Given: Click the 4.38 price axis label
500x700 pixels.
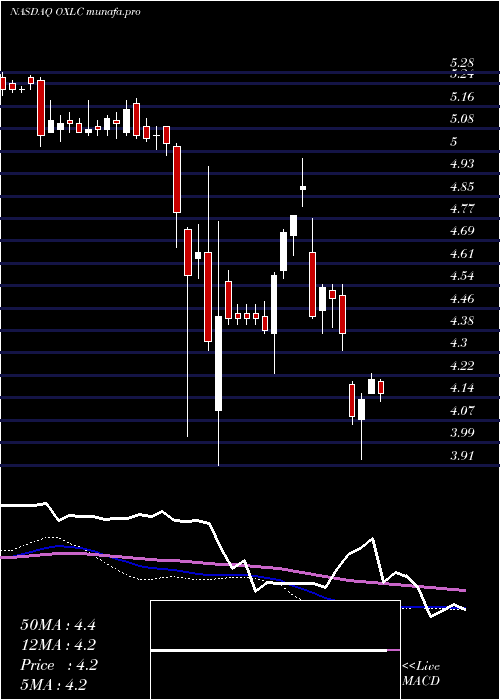Looking at the screenshot, I should pos(462,321).
